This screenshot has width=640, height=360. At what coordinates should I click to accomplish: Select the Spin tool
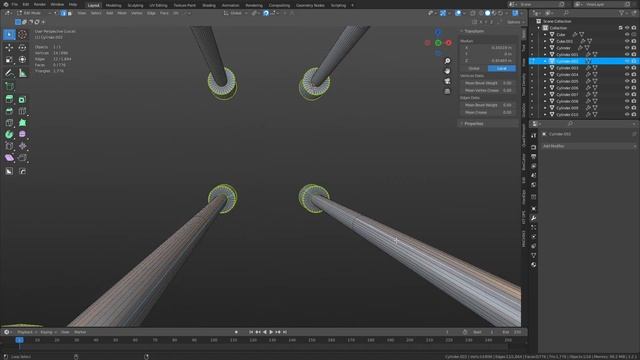9,134
